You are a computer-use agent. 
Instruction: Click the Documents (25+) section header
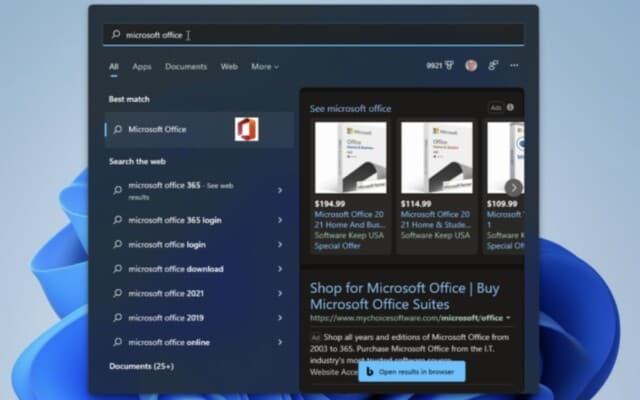point(141,366)
